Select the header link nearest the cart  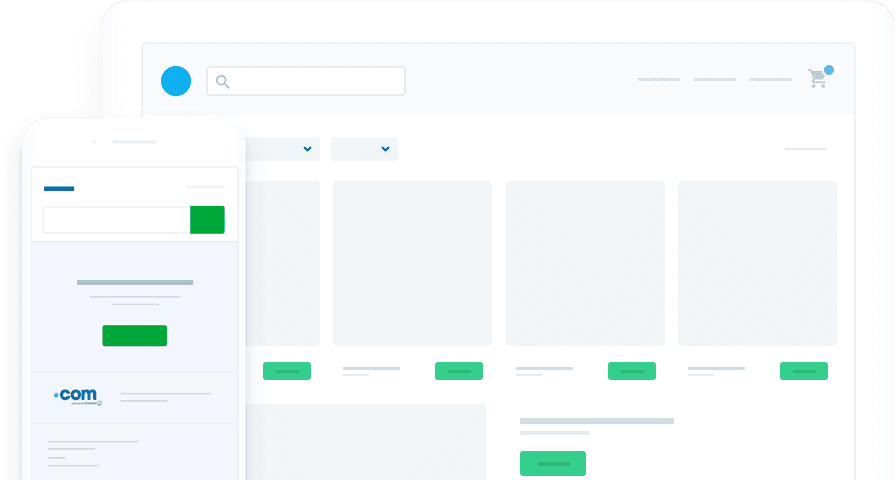(x=770, y=79)
